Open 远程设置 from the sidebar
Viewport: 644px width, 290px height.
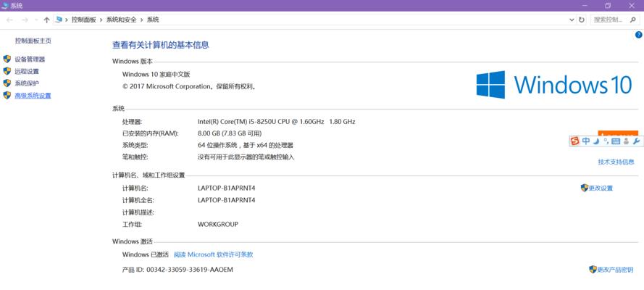point(27,71)
